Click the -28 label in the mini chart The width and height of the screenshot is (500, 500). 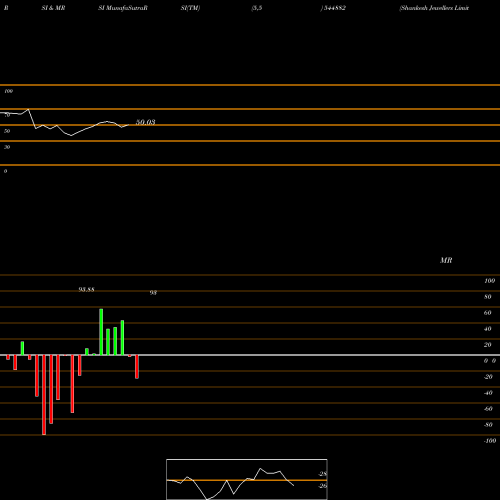point(323,474)
